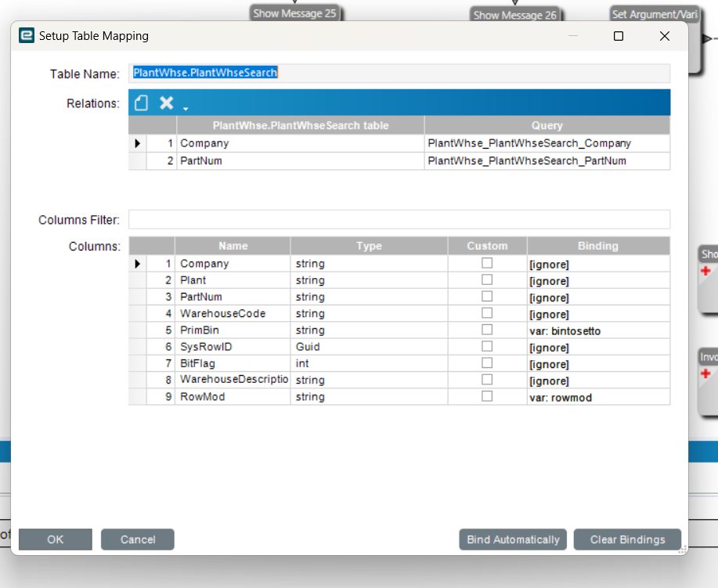This screenshot has height=588, width=718.
Task: Click Set Argument/Vari node in background designer
Action: (x=655, y=14)
